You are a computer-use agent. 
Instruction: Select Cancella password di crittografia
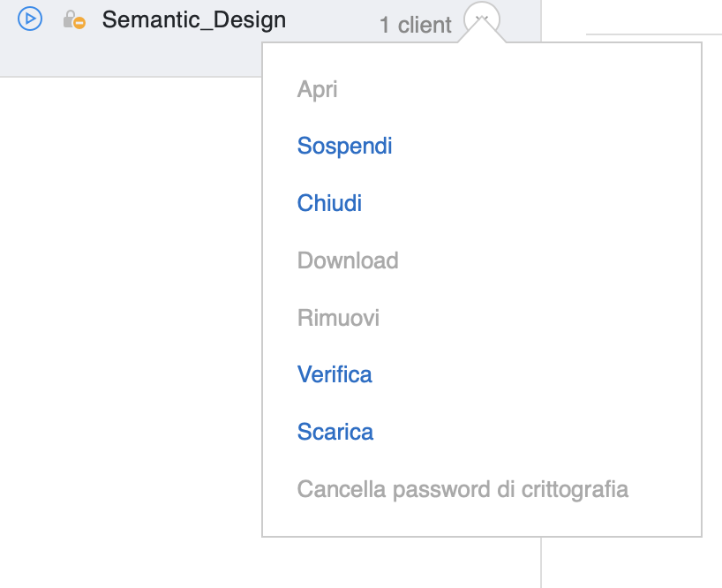tap(463, 489)
